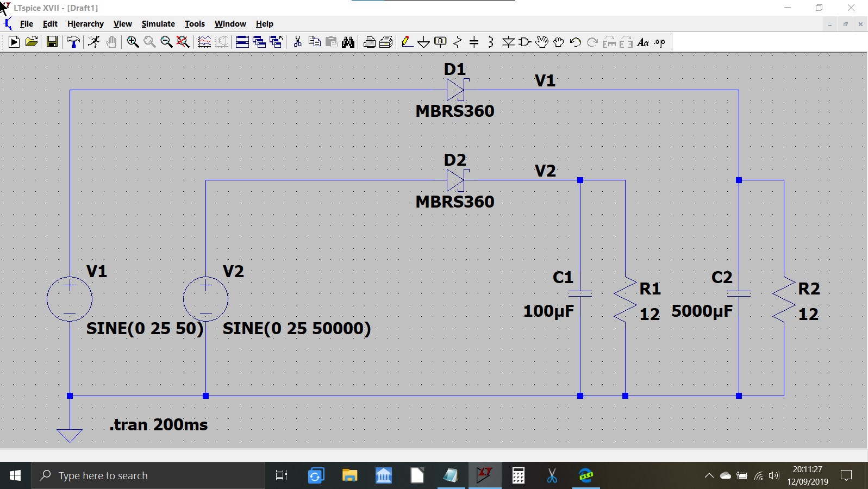Screen dimensions: 868x489
Task: Run the simulation with the running man icon
Action: pos(94,42)
